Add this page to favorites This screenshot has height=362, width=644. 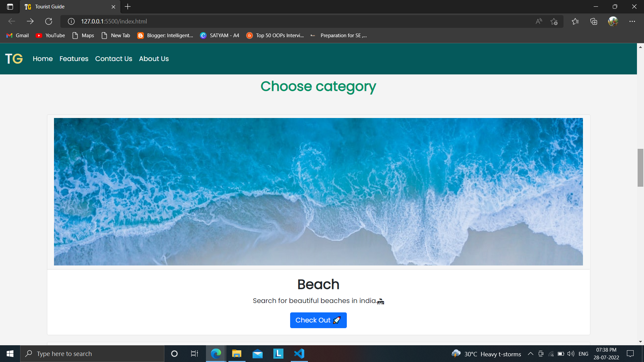[554, 21]
